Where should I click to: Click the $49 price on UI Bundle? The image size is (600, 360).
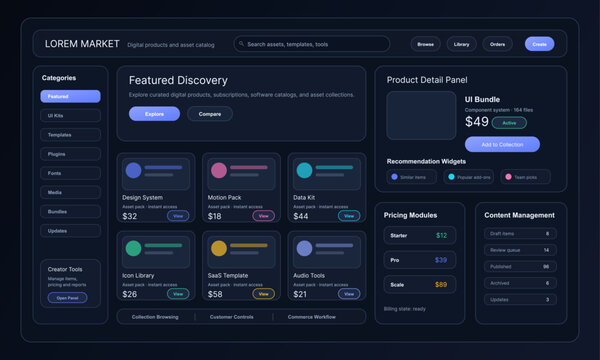477,122
